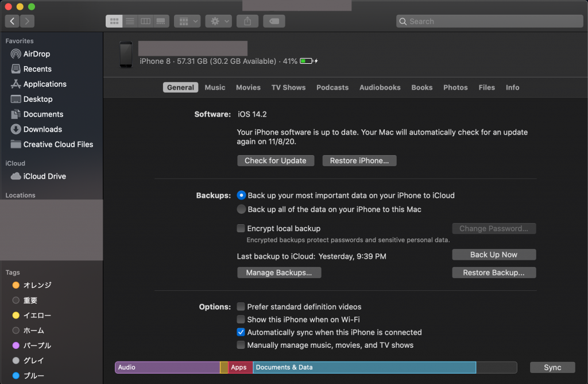This screenshot has height=384, width=588.
Task: Enable Show this iPhone when on Wi-Fi
Action: pos(241,320)
